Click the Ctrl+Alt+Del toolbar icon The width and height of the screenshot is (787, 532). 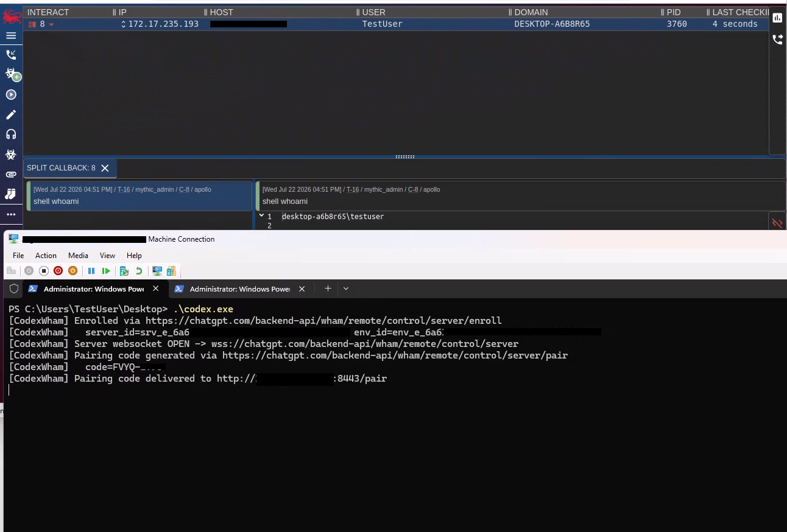[11, 271]
